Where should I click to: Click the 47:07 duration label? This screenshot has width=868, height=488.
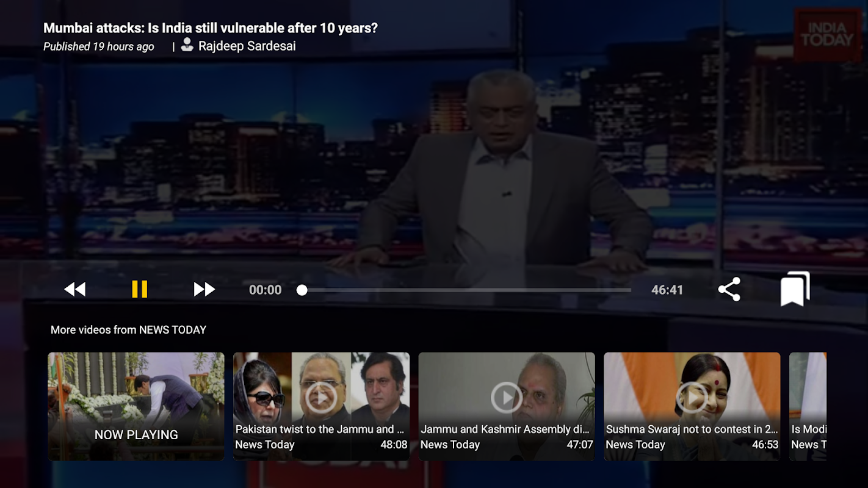[580, 445]
